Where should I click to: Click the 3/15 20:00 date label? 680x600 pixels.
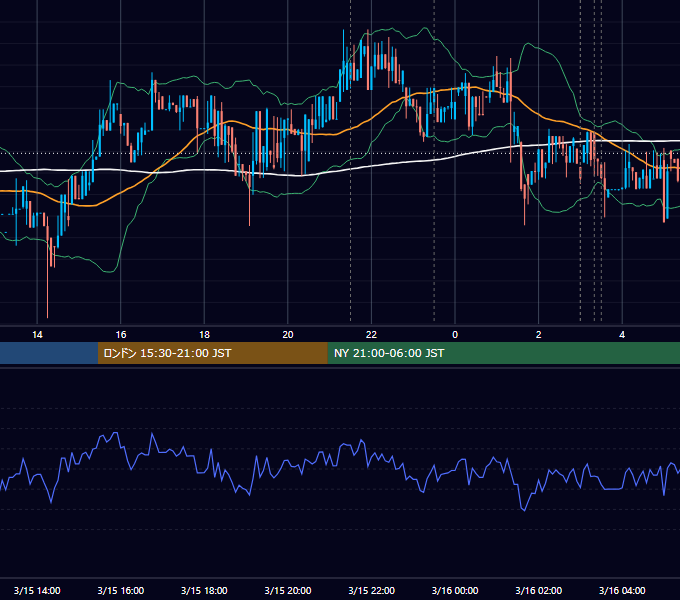pyautogui.click(x=288, y=590)
